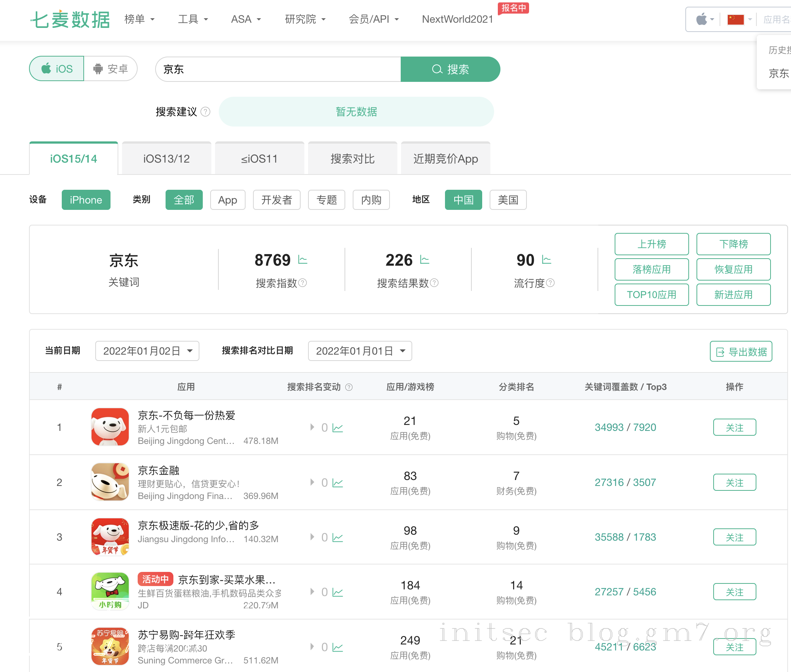This screenshot has width=791, height=672.
Task: Open comparison date dropdown 2022年01月01日
Action: pos(360,351)
